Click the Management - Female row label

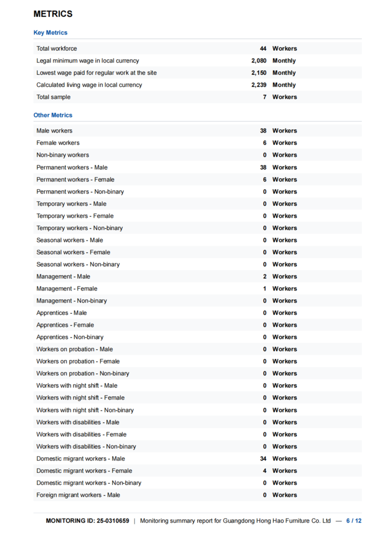pos(67,289)
